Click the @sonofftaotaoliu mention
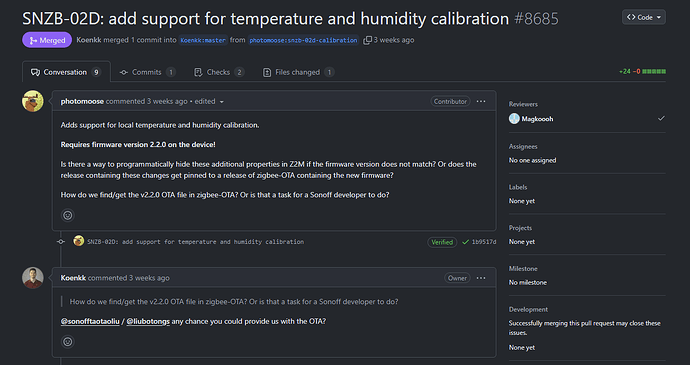The width and height of the screenshot is (690, 365). 90,321
